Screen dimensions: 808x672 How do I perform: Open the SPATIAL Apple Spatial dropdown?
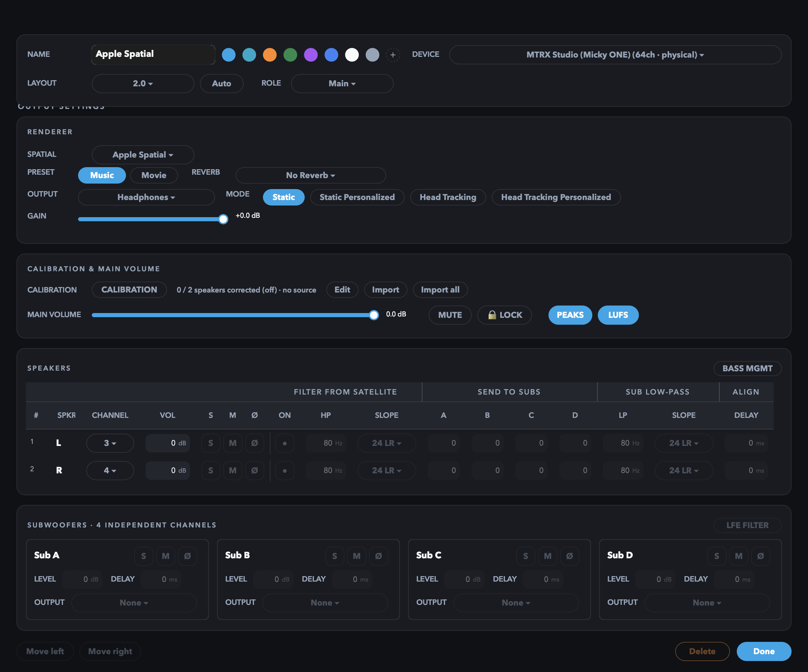click(x=143, y=155)
